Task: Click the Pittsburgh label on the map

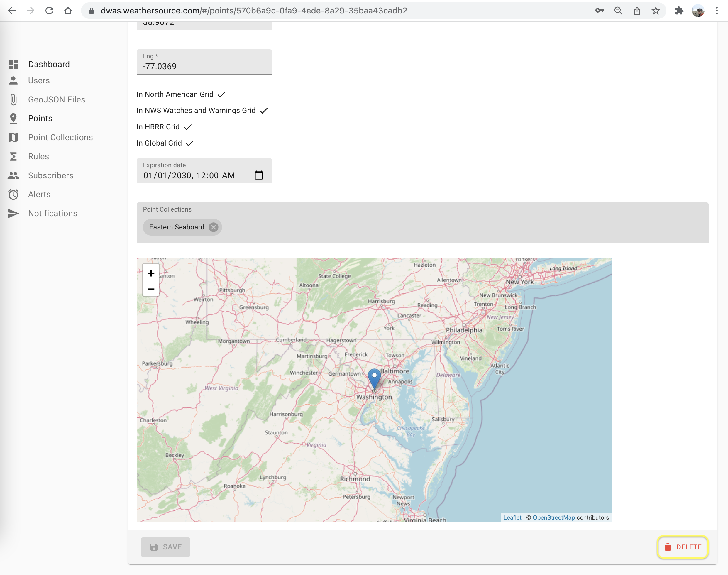Action: point(232,290)
